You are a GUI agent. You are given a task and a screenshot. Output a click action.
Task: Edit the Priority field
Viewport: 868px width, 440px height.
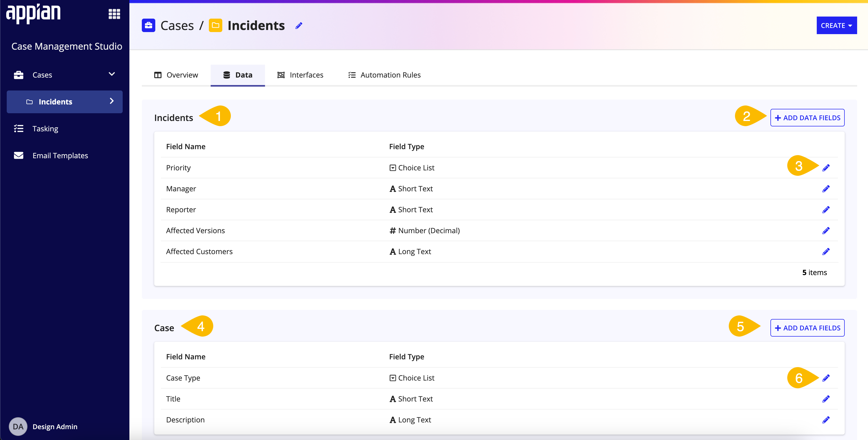tap(826, 168)
